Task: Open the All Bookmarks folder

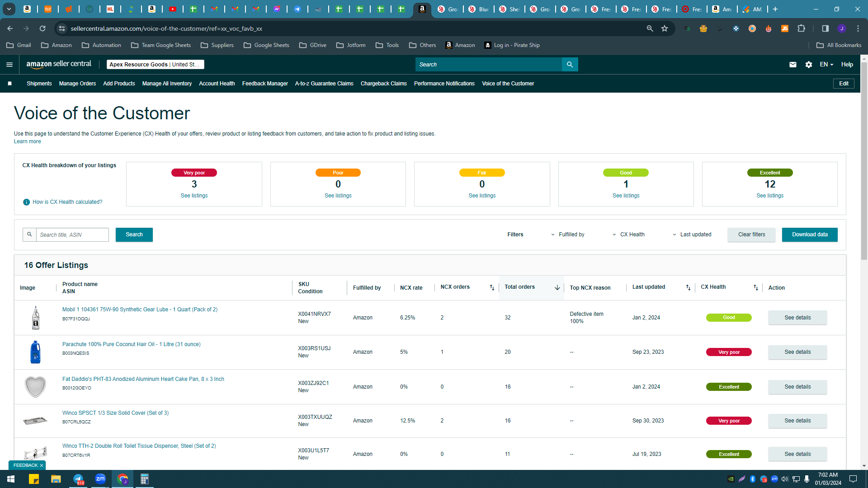Action: [839, 45]
